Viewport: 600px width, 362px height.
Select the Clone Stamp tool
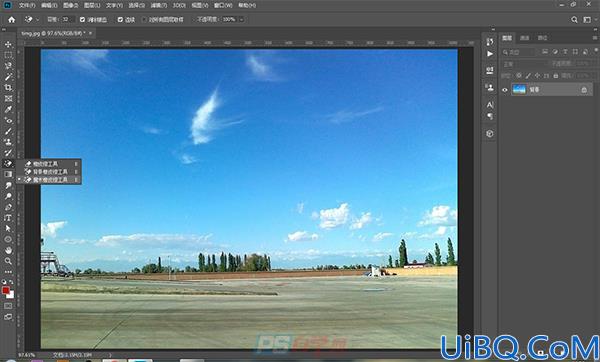8,142
